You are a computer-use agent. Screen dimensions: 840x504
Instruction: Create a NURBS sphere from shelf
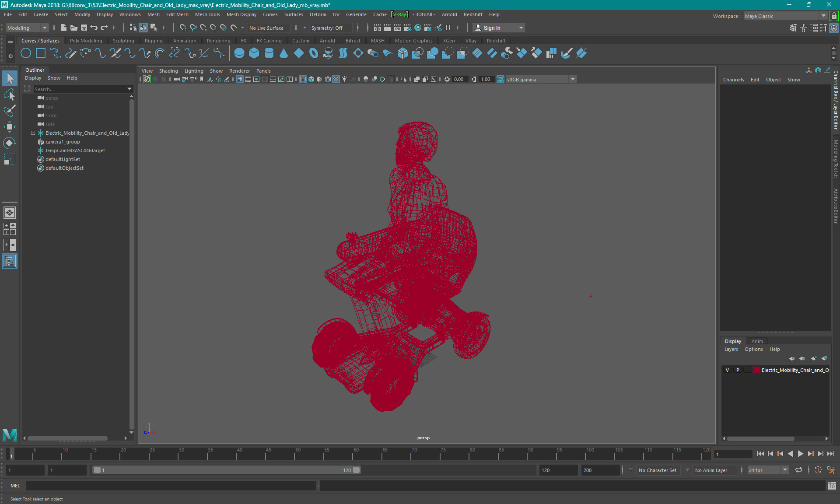click(239, 53)
